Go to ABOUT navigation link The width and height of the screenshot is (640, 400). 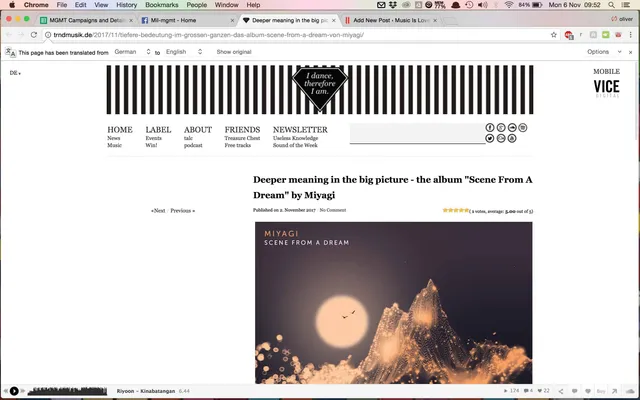(x=198, y=130)
